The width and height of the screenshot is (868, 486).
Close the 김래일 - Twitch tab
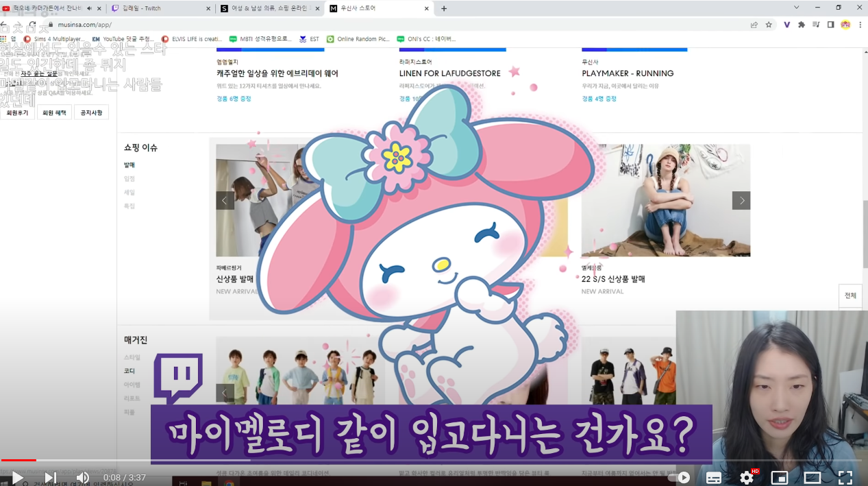[x=208, y=8]
